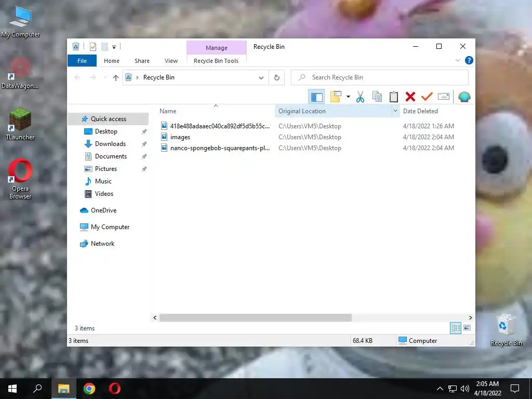Open Desktop in navigation pane

click(106, 131)
